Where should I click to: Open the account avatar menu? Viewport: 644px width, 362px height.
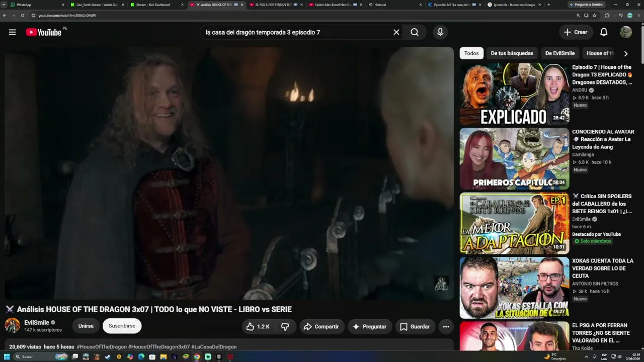626,32
